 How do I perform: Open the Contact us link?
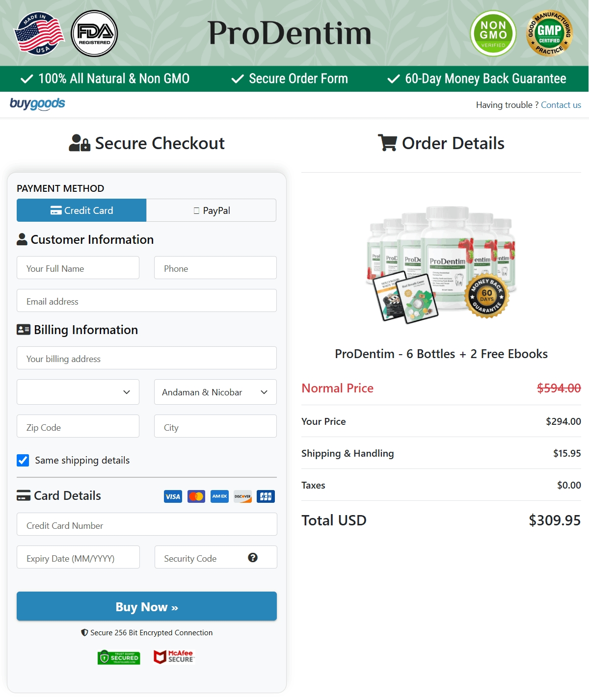click(x=561, y=105)
